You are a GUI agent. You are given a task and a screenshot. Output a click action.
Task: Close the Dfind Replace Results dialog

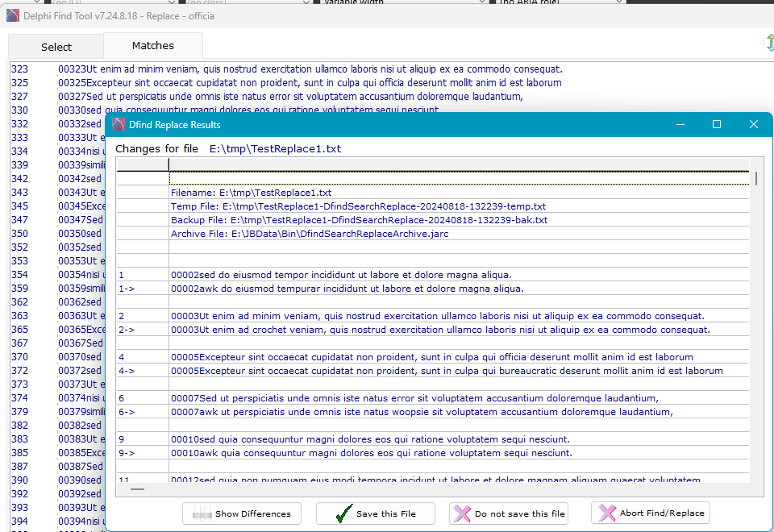pos(753,124)
